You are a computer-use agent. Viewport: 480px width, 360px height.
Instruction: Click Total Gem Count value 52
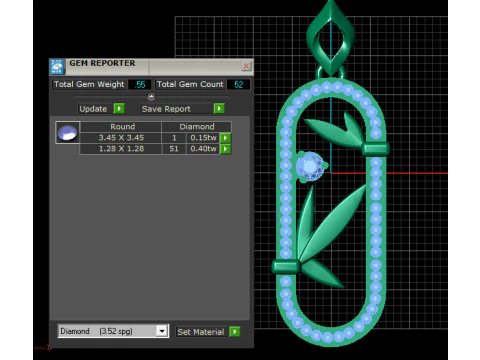(238, 84)
